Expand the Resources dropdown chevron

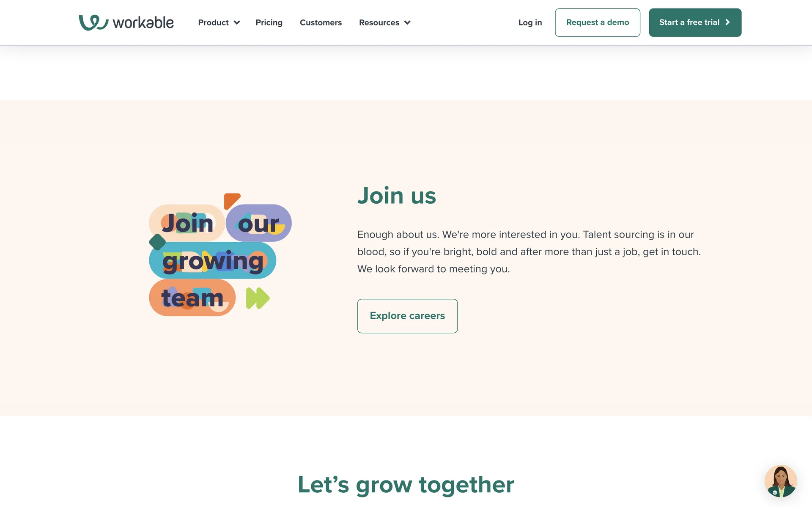click(407, 22)
